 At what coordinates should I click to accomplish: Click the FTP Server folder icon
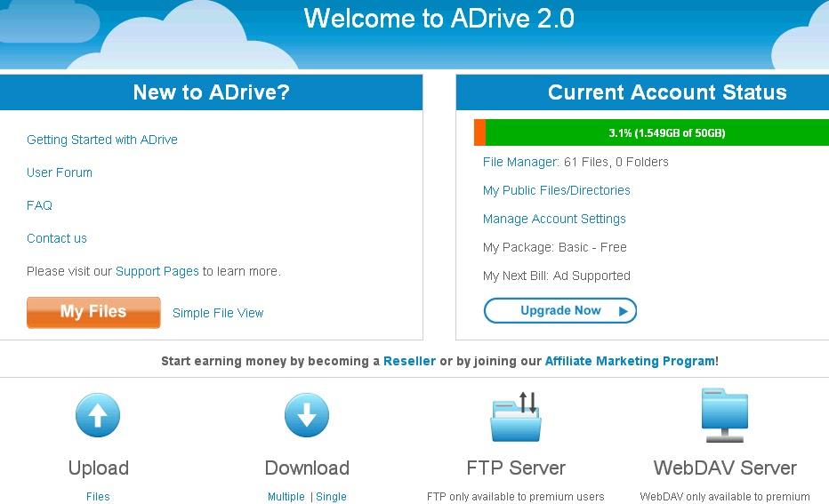click(x=516, y=416)
